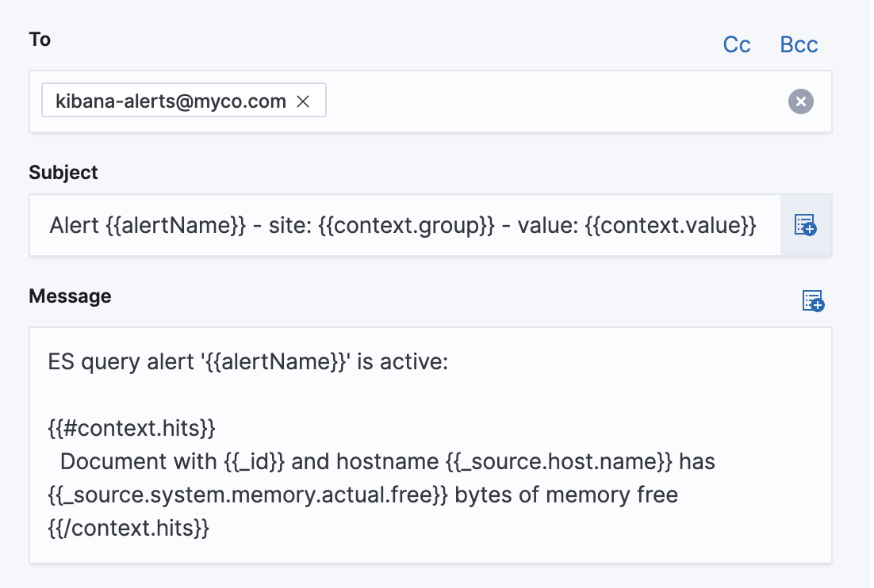Viewport: 874px width, 588px height.
Task: Show the Bcc field
Action: [799, 45]
